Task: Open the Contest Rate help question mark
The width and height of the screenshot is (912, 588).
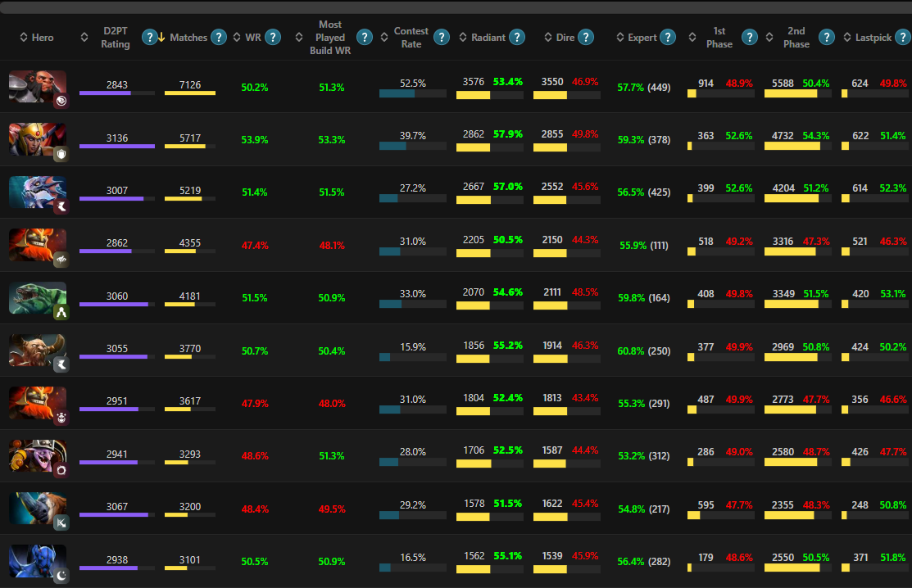Action: click(x=442, y=37)
